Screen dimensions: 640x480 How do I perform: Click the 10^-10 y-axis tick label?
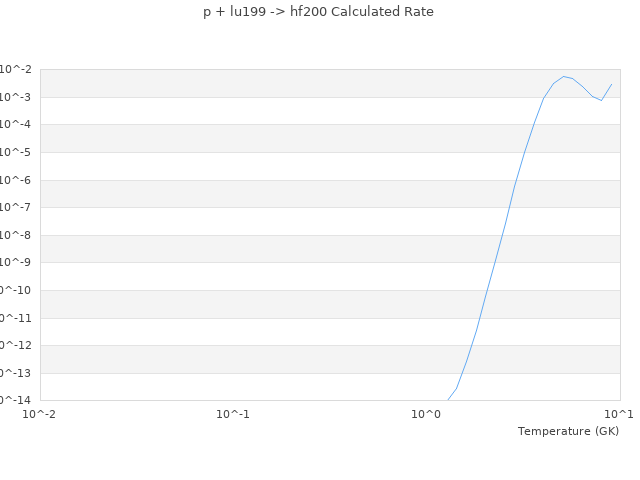point(14,290)
